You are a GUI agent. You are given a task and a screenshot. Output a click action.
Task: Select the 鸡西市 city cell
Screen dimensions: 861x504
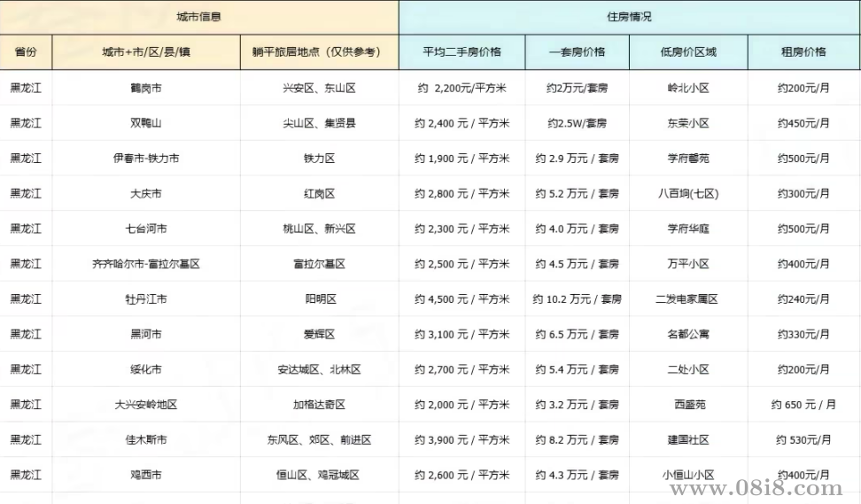(146, 475)
